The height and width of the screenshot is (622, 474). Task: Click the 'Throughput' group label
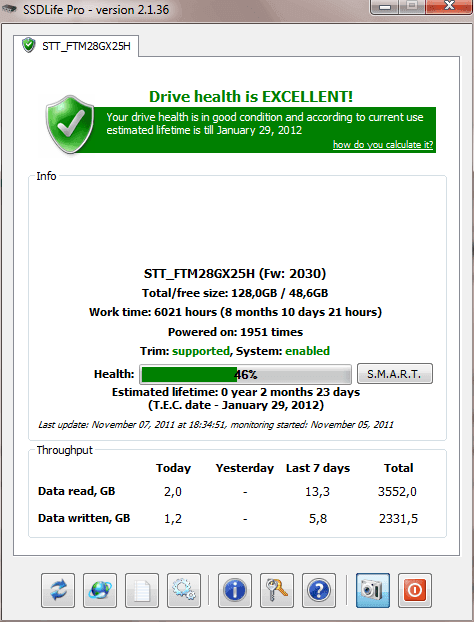[x=64, y=450]
